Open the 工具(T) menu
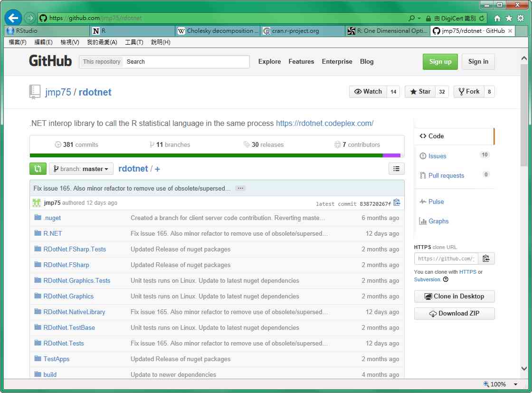Screen dimensions: 532x393 (134, 42)
